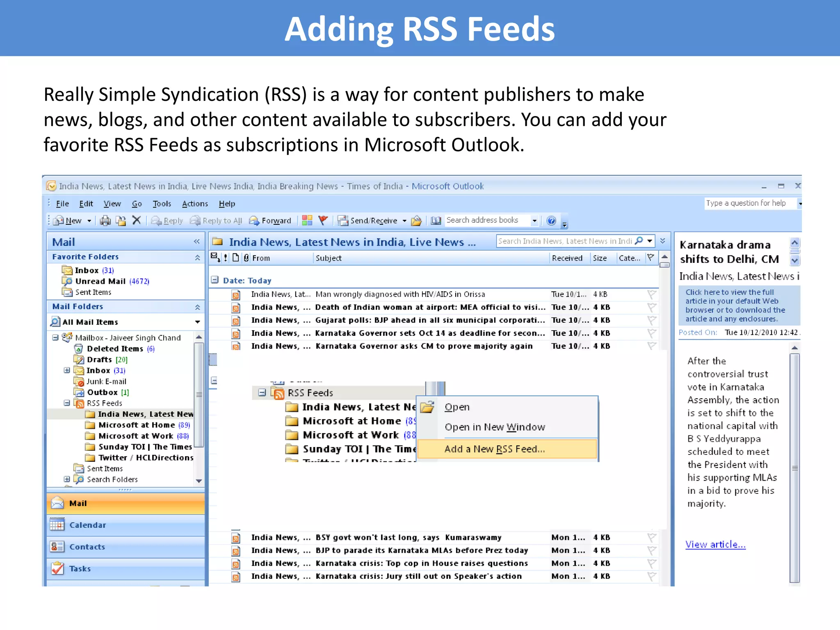Click the Send/Receive toolbar button
Viewport: 840px width, 630px height.
coord(367,221)
